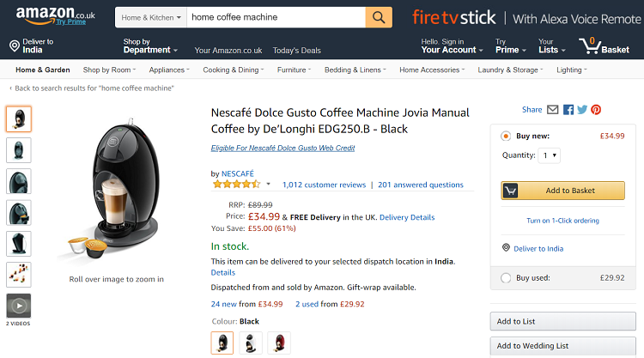This screenshot has width=644, height=358.
Task: Expand star rating breakdown arrow
Action: pos(268,184)
